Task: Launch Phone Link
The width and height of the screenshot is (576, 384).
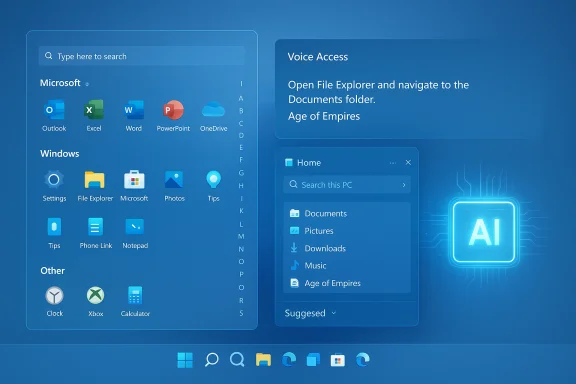Action: tap(96, 233)
